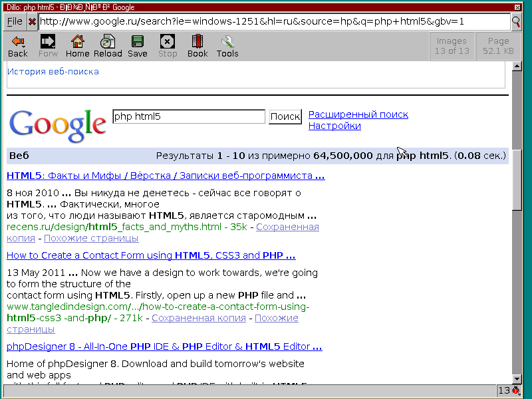Open Похожие страницы for recens.ru result
This screenshot has width=532, height=399.
click(91, 238)
